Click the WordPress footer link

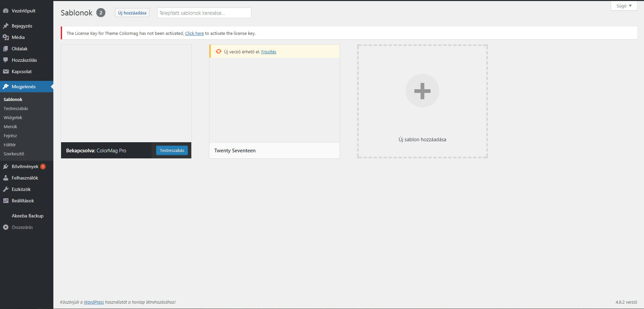pyautogui.click(x=94, y=302)
